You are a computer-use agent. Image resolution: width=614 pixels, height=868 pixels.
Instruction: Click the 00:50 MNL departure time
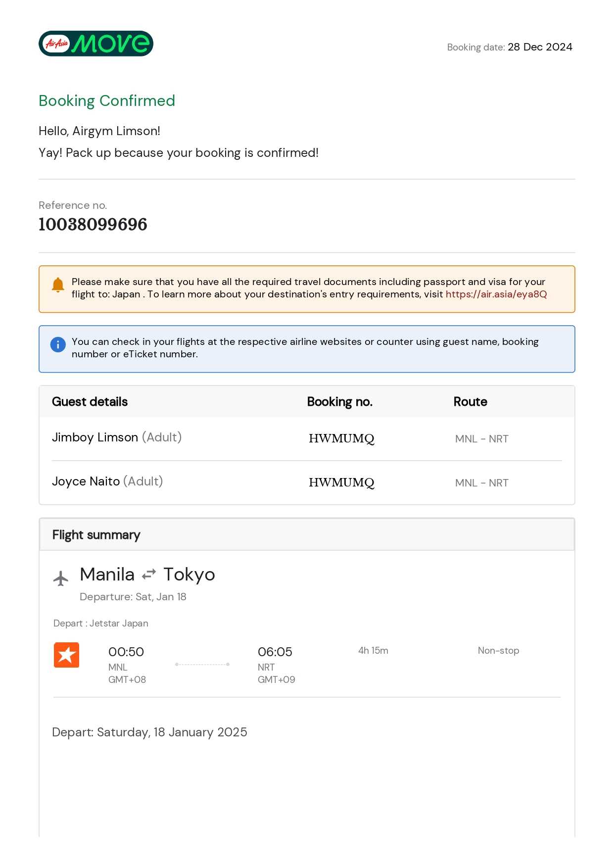coord(126,652)
